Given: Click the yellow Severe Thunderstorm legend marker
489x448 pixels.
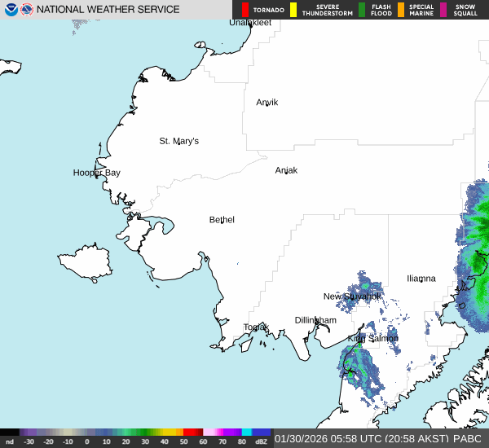Looking at the screenshot, I should point(294,10).
